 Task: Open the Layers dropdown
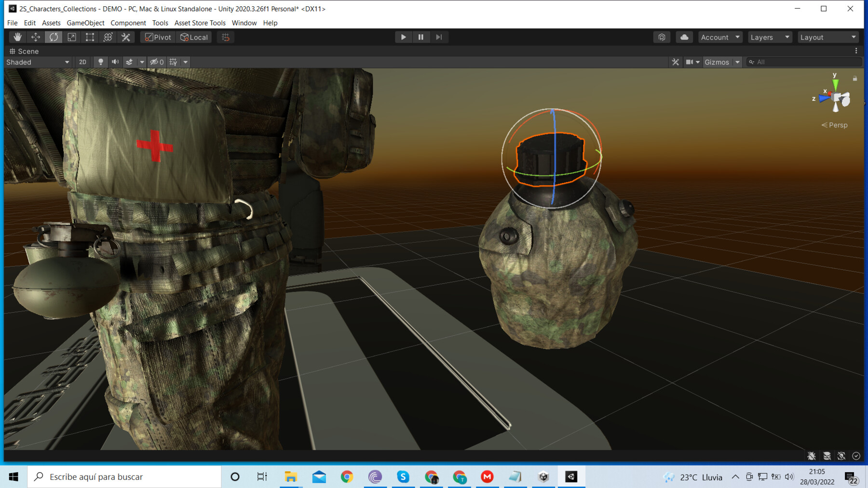(x=770, y=37)
